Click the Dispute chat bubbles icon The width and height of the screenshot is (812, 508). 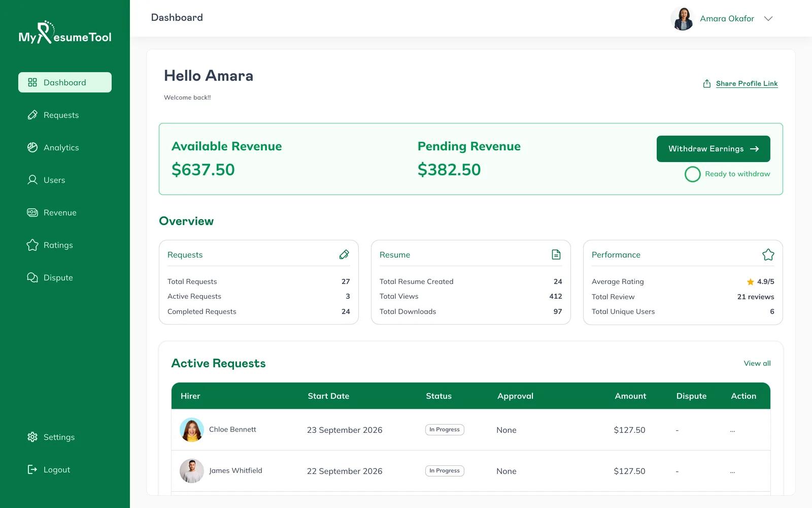32,277
